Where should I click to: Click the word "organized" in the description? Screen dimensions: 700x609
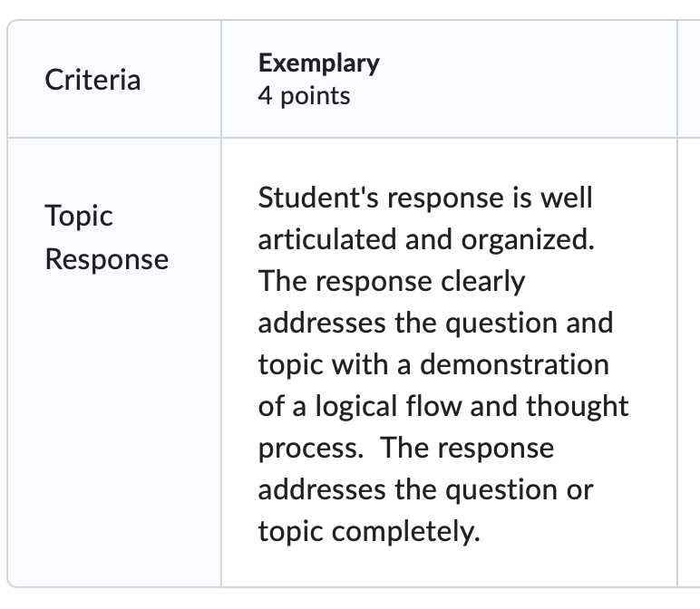pyautogui.click(x=528, y=240)
